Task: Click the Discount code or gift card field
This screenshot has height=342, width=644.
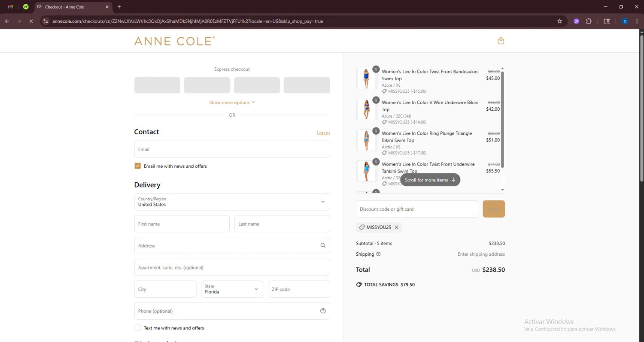Action: (417, 209)
